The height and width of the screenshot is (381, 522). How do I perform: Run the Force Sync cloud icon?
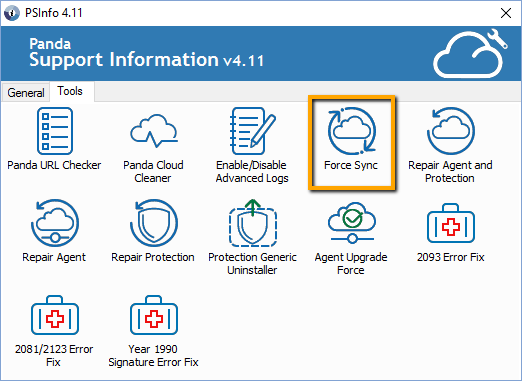click(352, 131)
